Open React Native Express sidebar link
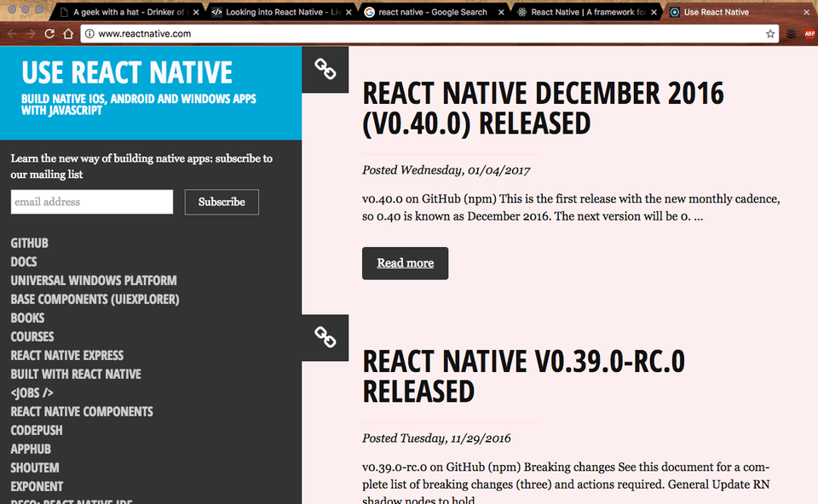Image resolution: width=818 pixels, height=504 pixels. (67, 356)
